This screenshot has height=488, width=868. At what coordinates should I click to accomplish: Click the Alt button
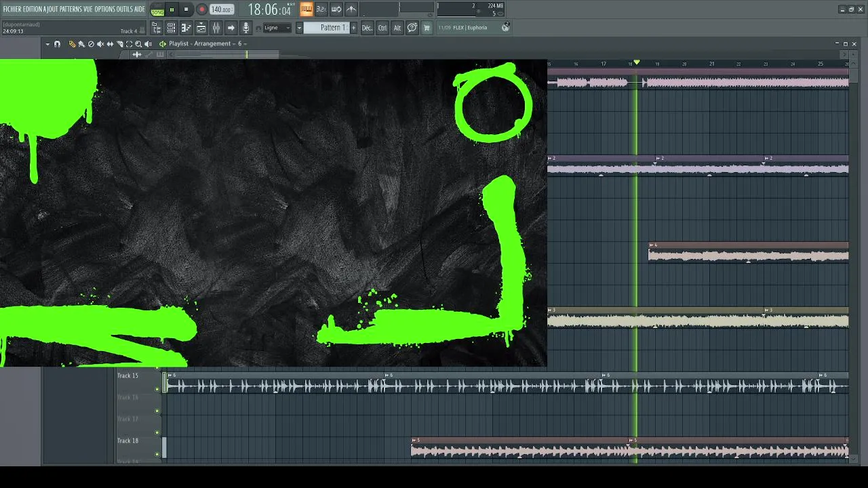pos(397,28)
